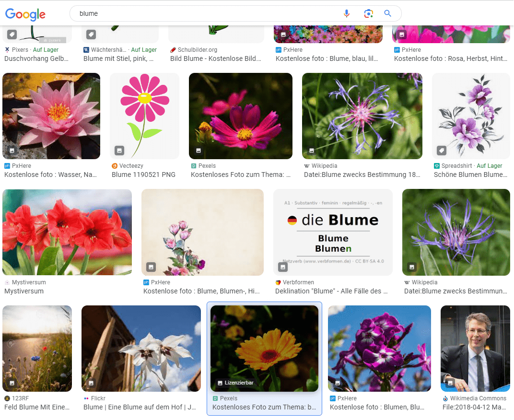The height and width of the screenshot is (420, 514).
Task: Open "Feld Blume Mit Eine" 123RF link
Action: 37,407
